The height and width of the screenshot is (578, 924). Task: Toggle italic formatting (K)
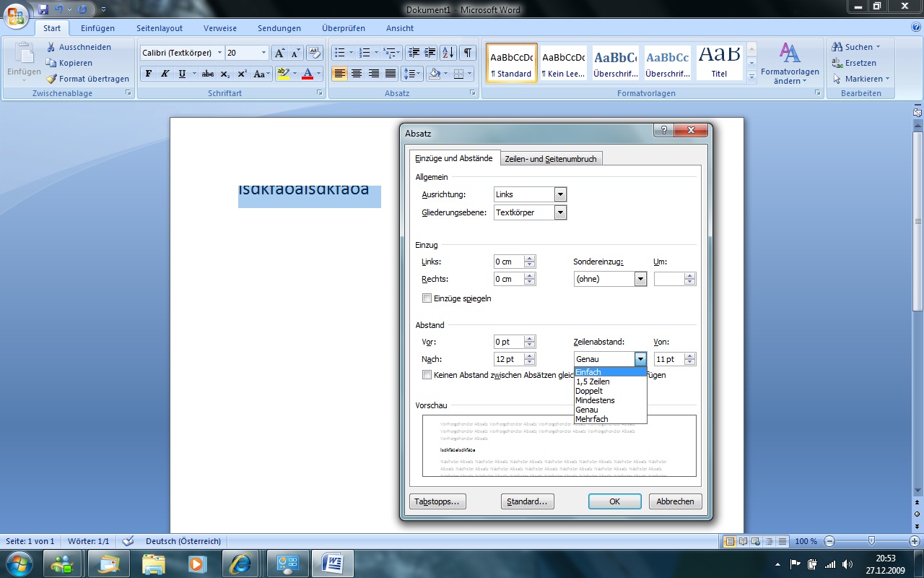(x=165, y=74)
